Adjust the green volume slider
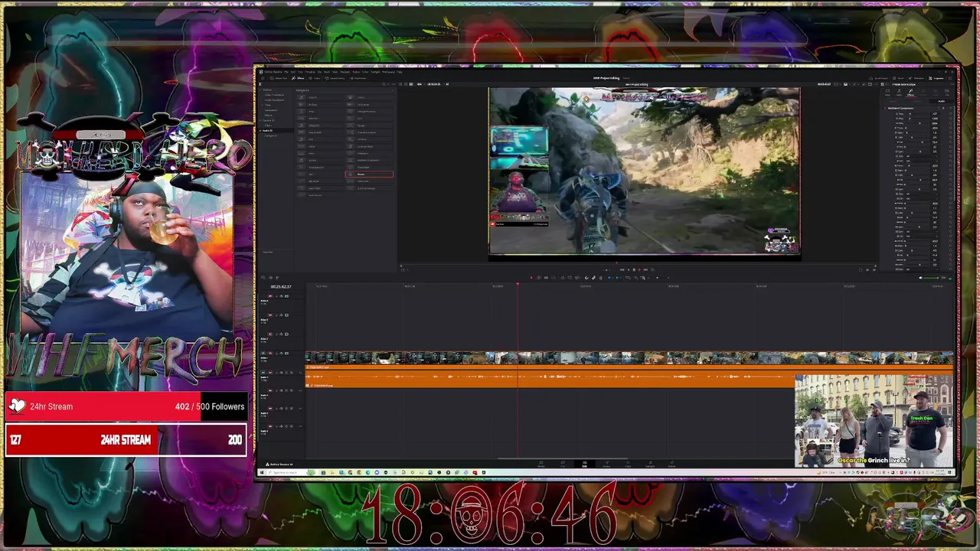 (x=932, y=277)
